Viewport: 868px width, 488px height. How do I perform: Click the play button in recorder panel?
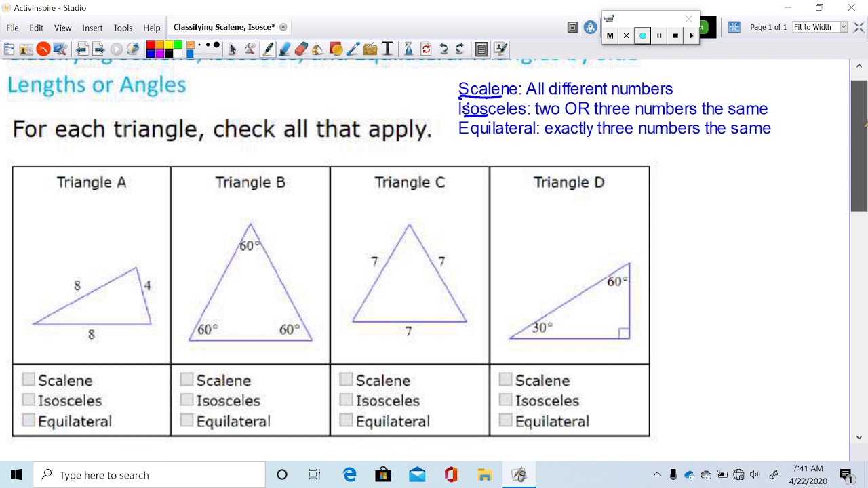[691, 36]
